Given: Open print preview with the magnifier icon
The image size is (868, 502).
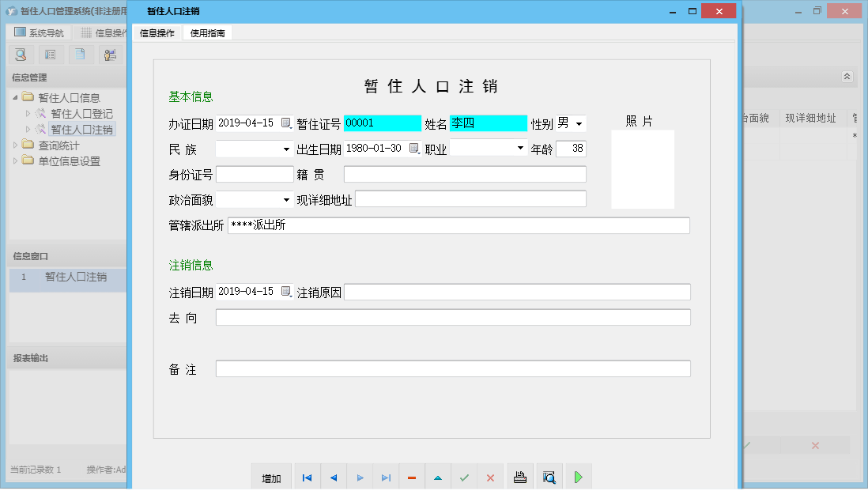Looking at the screenshot, I should coord(549,477).
